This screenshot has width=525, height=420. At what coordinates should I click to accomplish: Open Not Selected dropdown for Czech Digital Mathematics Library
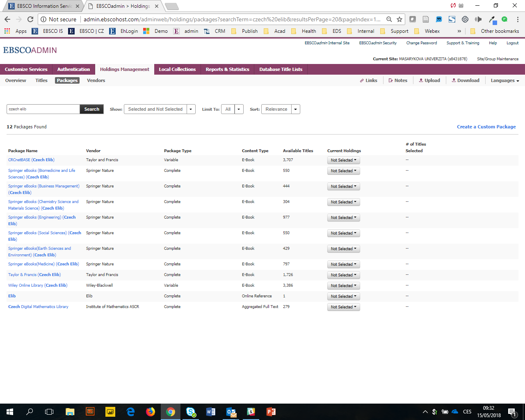(343, 307)
